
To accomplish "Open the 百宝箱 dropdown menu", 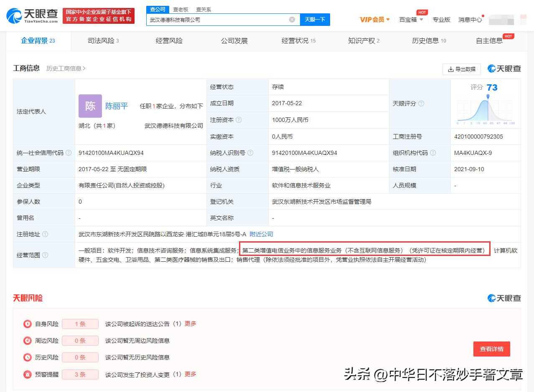I will click(410, 19).
